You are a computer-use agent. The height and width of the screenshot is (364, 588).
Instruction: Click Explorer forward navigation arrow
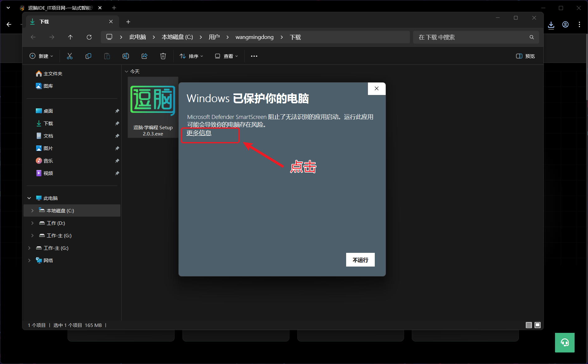(52, 37)
